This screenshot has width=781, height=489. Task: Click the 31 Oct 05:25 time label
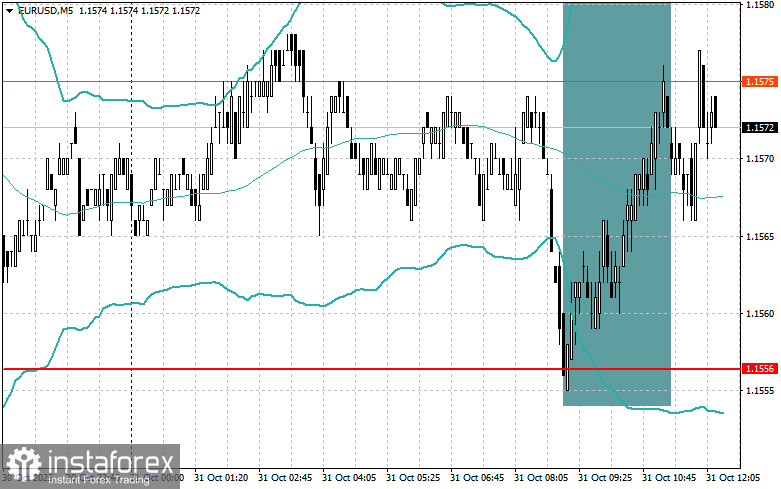pyautogui.click(x=413, y=478)
